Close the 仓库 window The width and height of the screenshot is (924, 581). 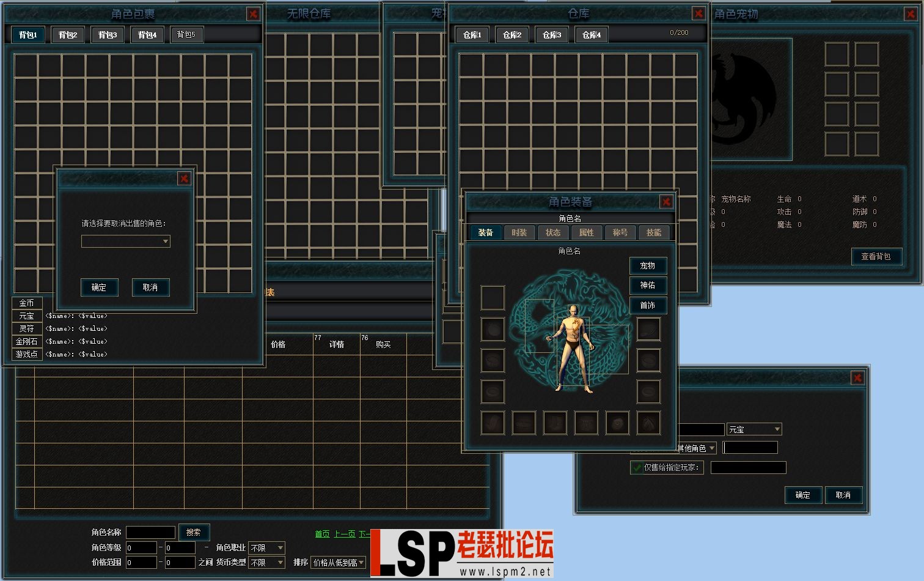coord(698,13)
